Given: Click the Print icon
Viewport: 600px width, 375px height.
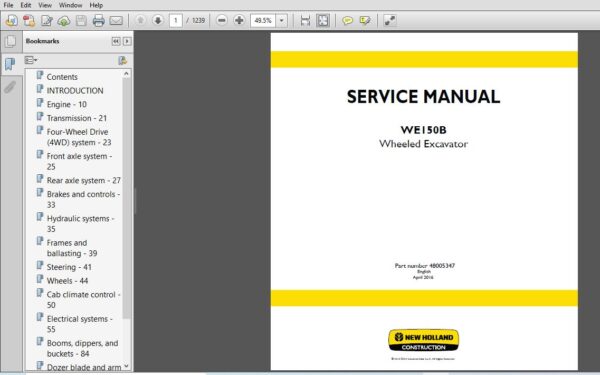Looking at the screenshot, I should 98,20.
